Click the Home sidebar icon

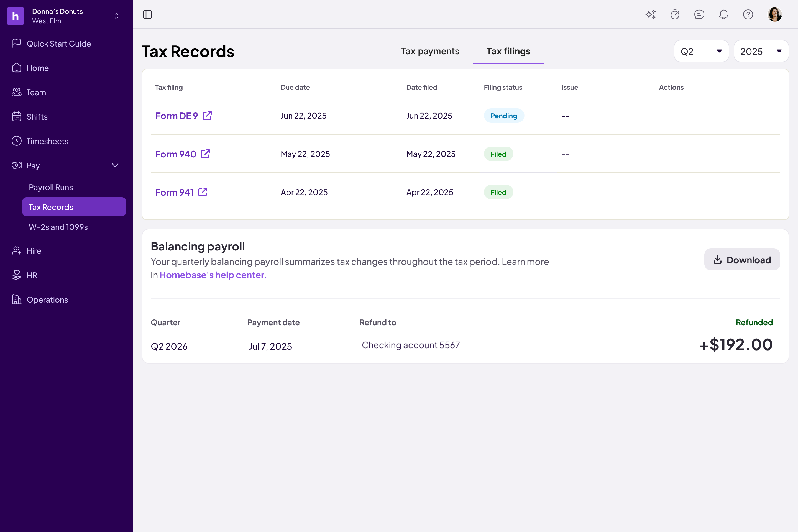pos(16,68)
